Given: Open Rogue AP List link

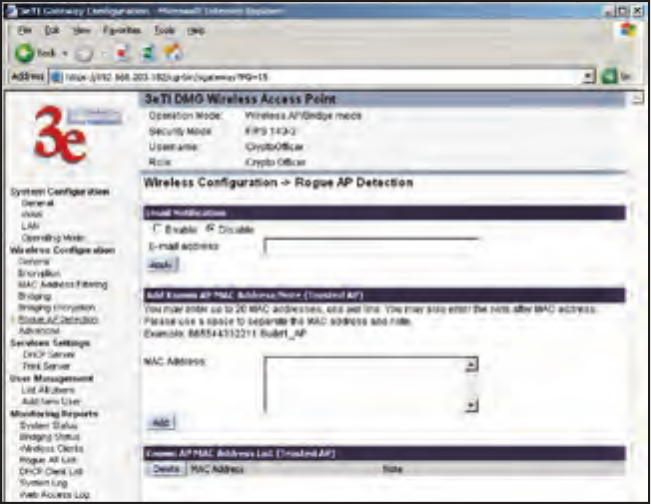Looking at the screenshot, I should pyautogui.click(x=48, y=460).
